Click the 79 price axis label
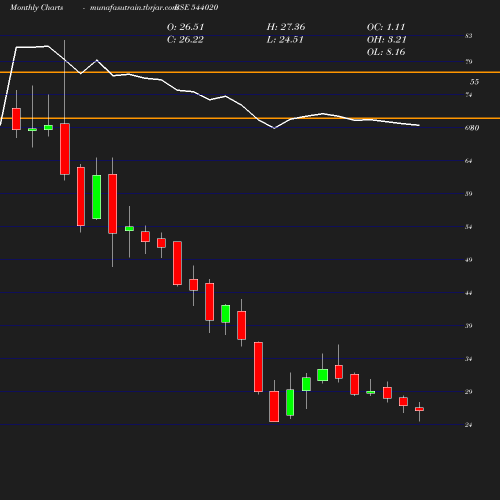 (x=469, y=62)
